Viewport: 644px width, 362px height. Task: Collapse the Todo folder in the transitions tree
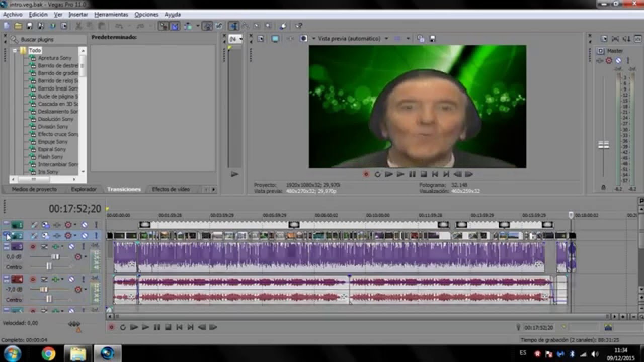[15, 51]
